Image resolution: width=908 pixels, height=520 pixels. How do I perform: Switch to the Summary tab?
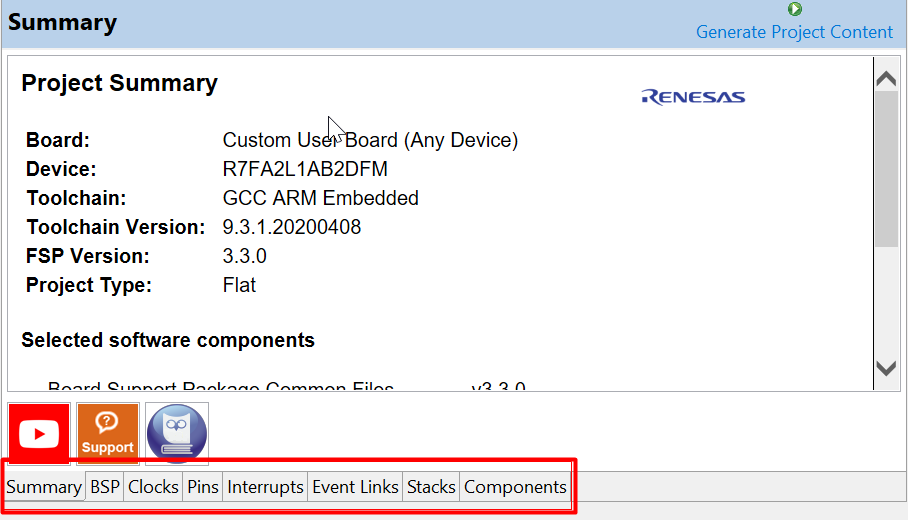[x=44, y=487]
